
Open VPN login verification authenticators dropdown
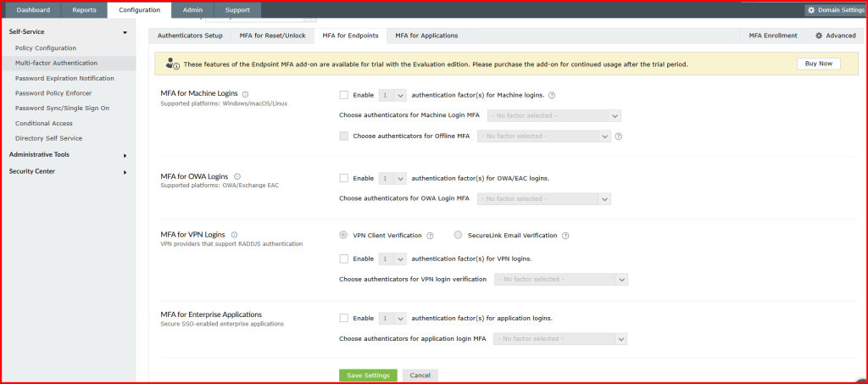point(559,279)
